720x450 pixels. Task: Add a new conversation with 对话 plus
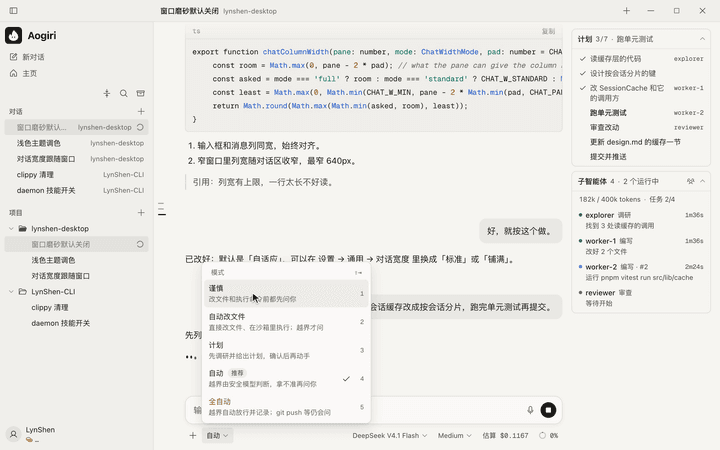tap(141, 112)
